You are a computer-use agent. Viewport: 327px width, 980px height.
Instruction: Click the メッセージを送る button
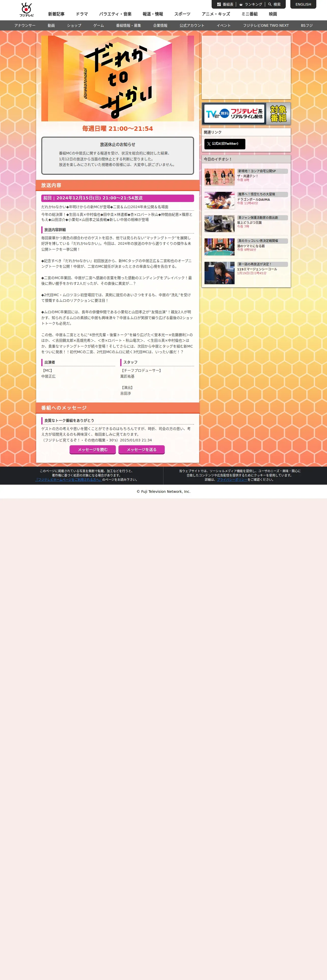(142, 450)
